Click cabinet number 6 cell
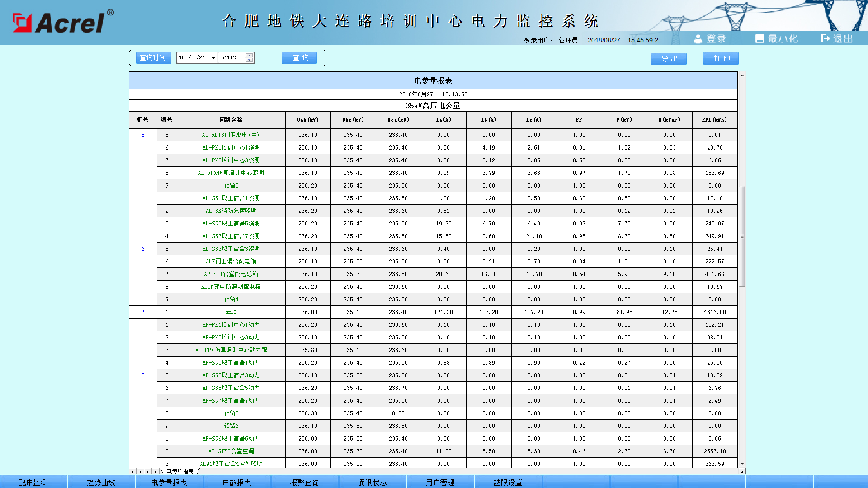 (143, 249)
